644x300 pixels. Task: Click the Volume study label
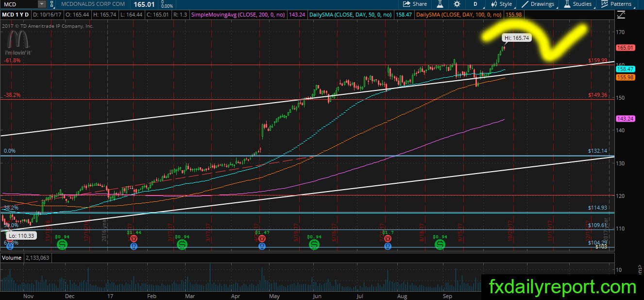12,258
